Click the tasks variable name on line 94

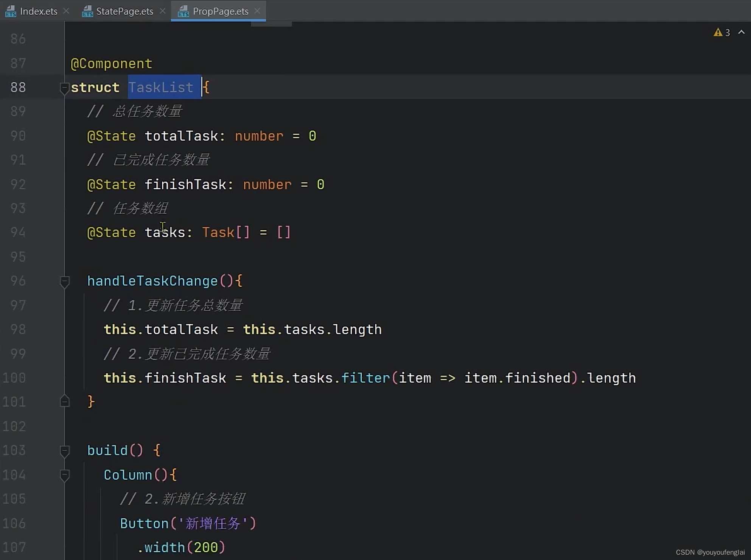point(165,233)
